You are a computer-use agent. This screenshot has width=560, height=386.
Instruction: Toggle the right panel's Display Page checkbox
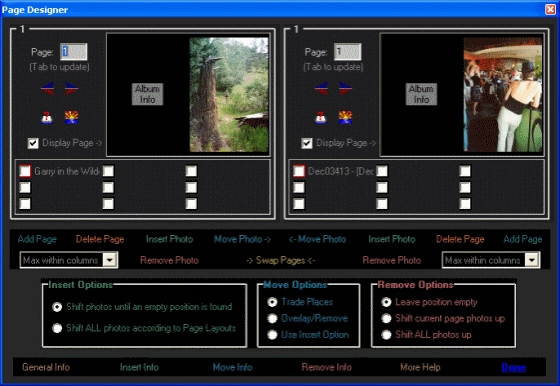307,143
